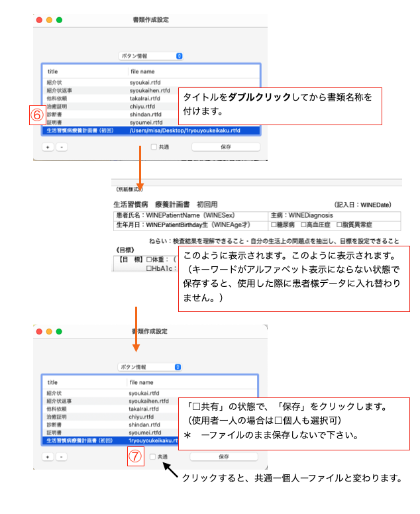420x514 pixels.
Task: Check the 糖尿病 box in the document
Action: click(275, 225)
